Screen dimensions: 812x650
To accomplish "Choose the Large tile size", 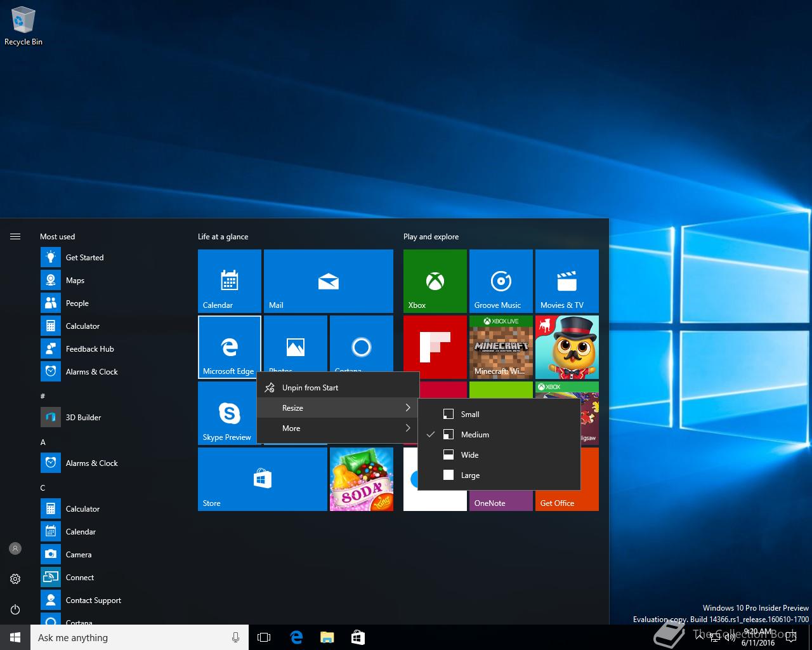I will (499, 475).
